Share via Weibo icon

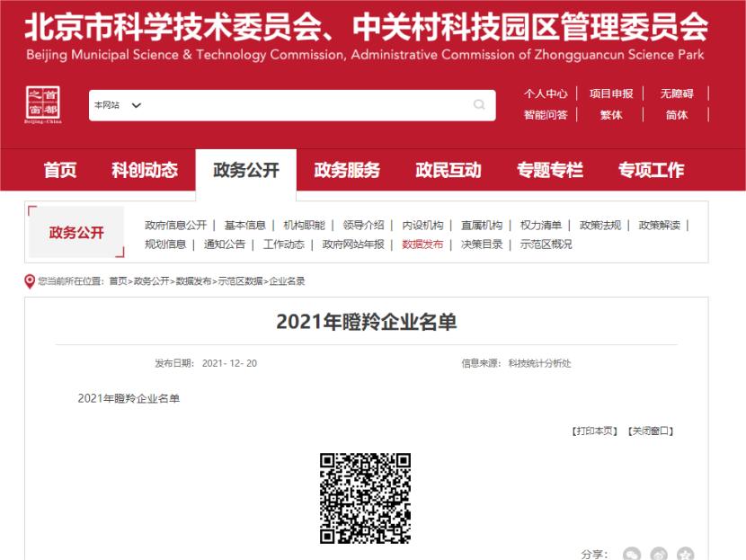point(659,555)
